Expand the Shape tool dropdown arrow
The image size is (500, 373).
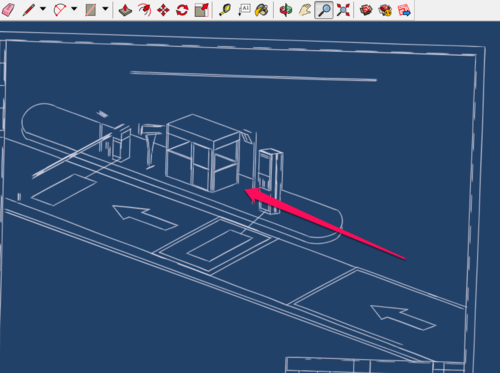pyautogui.click(x=105, y=9)
